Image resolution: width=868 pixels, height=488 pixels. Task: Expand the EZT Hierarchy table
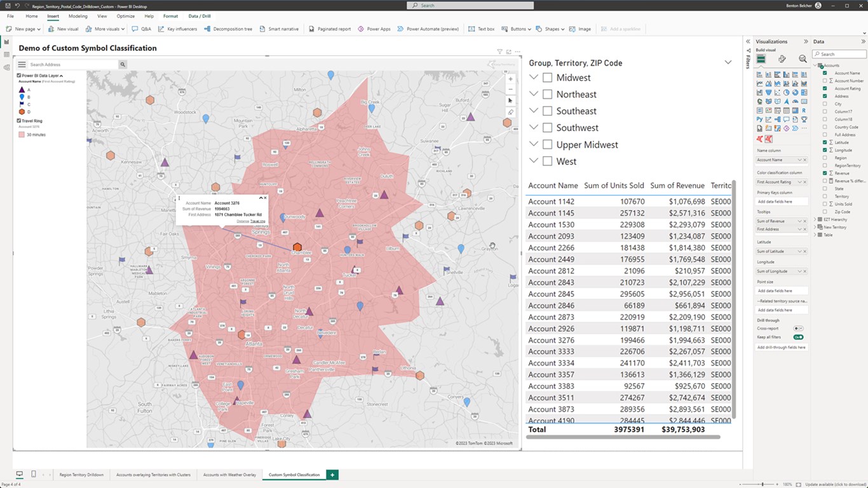tap(816, 219)
